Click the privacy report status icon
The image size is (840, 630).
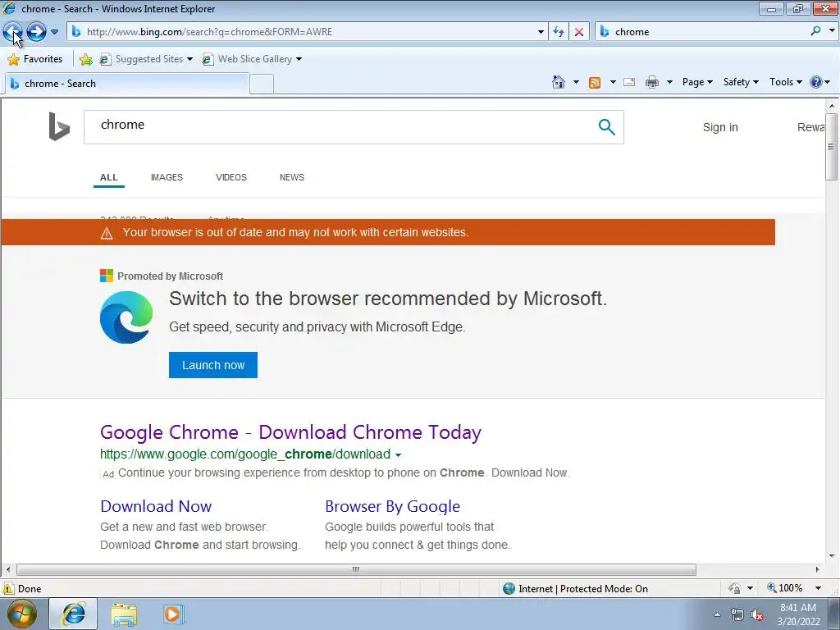(x=734, y=588)
